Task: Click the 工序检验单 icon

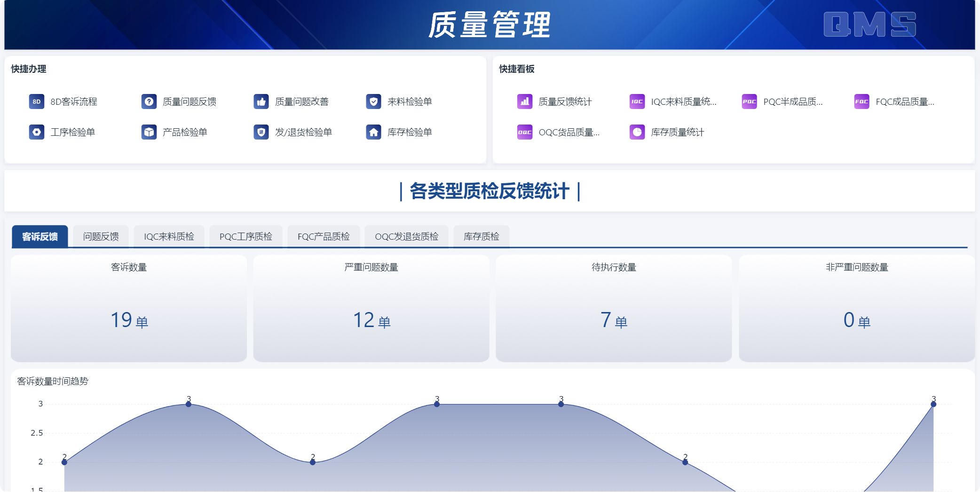Action: click(x=37, y=132)
